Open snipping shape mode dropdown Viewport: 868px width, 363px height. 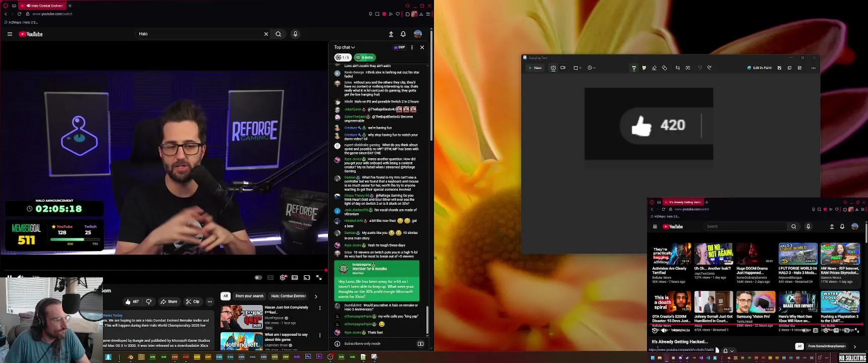[x=578, y=68]
